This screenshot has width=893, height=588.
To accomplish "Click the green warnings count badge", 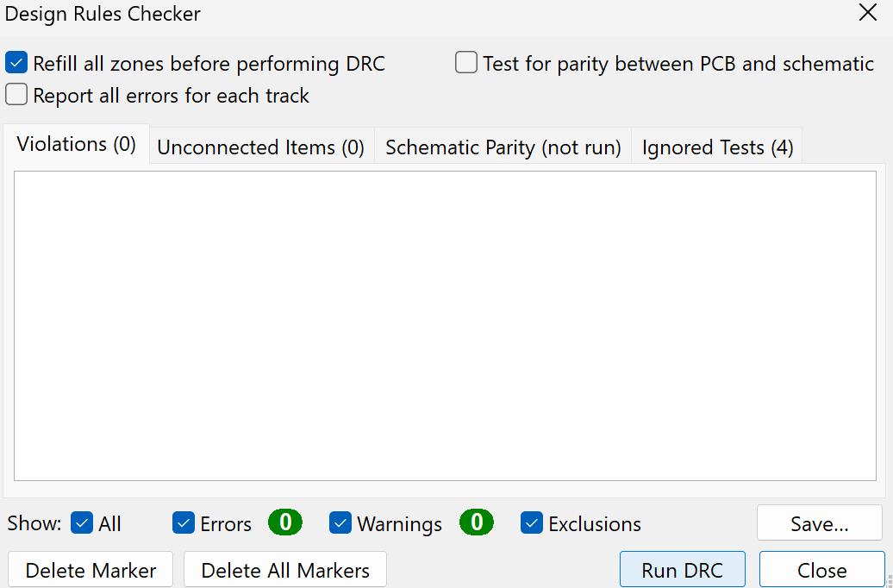I will pos(477,522).
